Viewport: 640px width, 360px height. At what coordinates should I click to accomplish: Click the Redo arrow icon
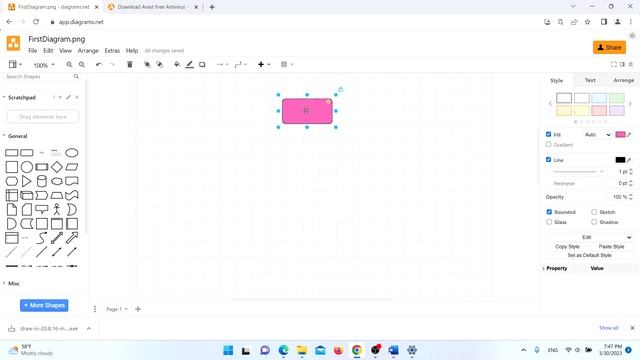point(112,64)
